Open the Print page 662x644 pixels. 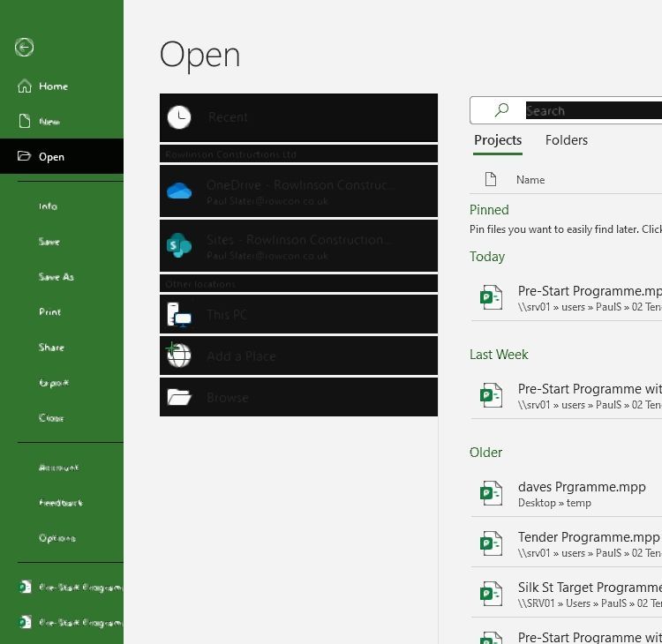(62, 312)
